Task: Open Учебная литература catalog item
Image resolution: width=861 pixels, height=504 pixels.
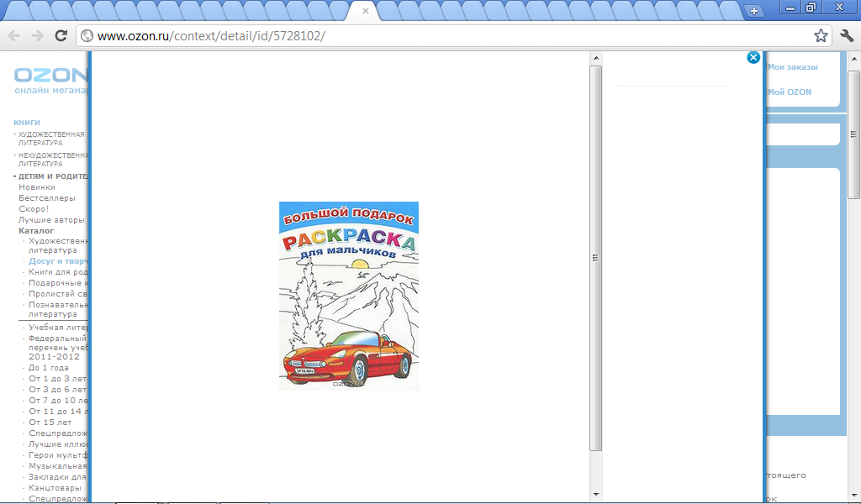Action: 58,328
